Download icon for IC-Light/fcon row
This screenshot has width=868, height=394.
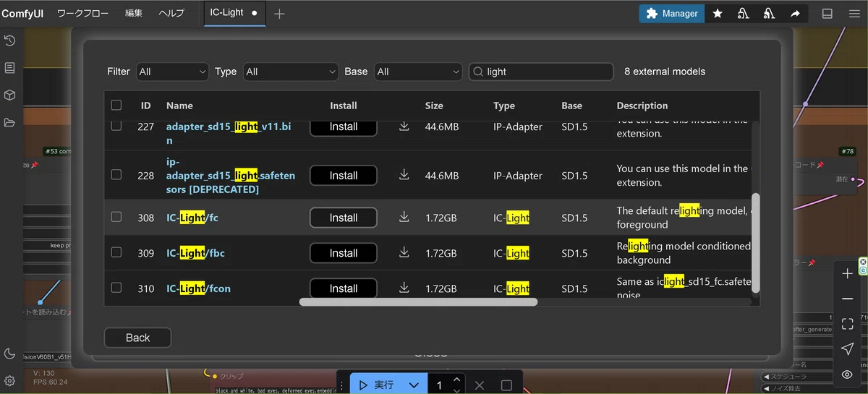point(404,288)
